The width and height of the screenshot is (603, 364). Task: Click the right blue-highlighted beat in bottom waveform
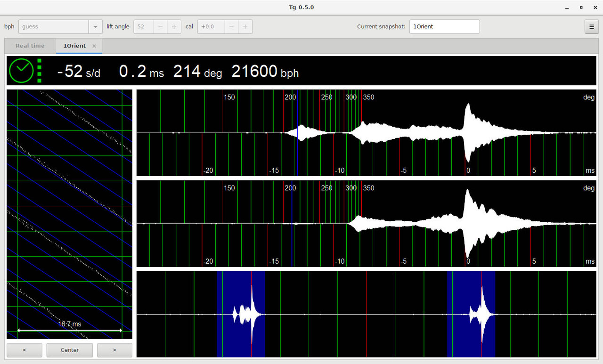click(471, 314)
